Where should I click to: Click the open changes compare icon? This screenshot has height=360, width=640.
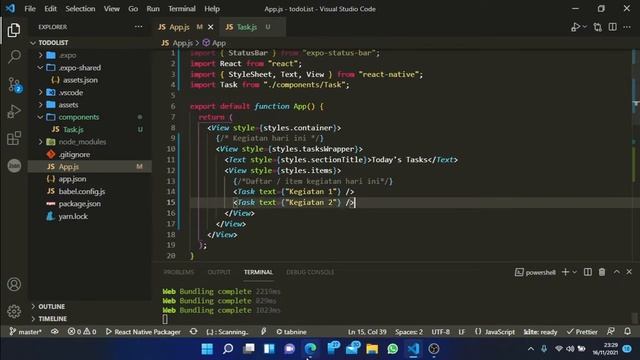click(598, 27)
